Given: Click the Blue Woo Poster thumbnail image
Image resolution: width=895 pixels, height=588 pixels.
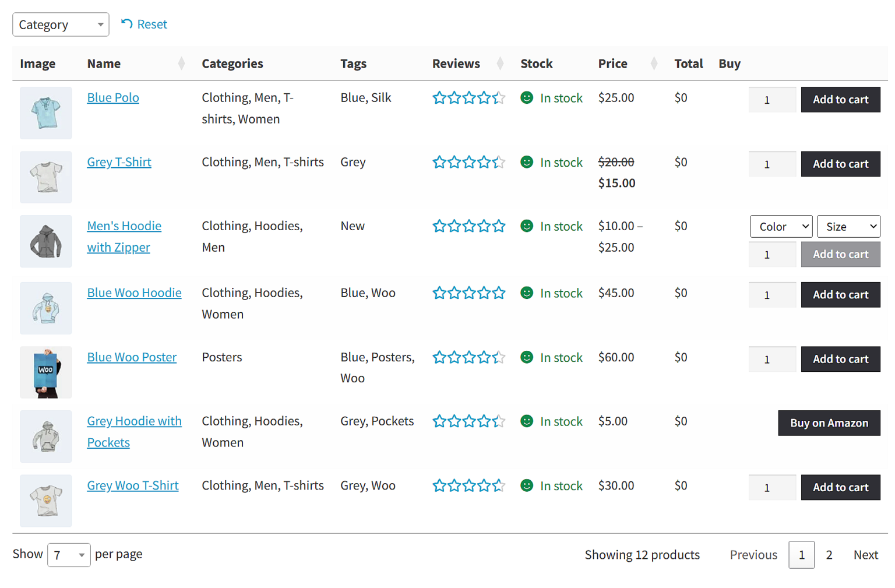Looking at the screenshot, I should pos(45,372).
